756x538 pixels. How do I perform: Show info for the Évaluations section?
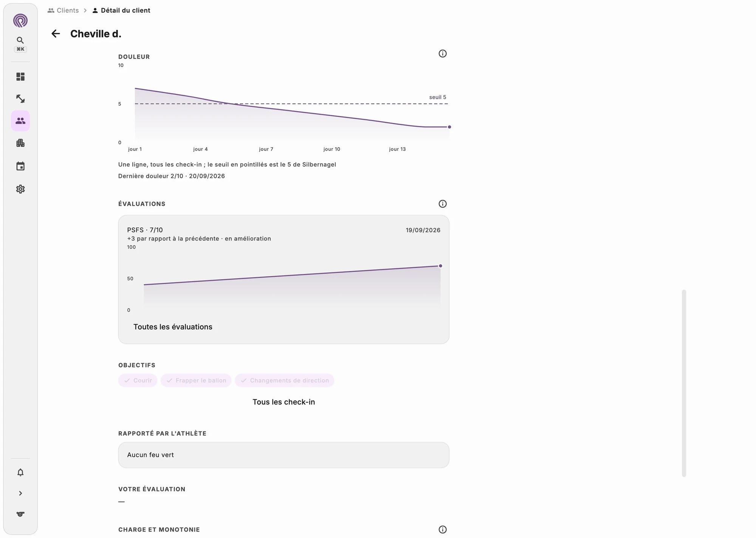pos(443,204)
